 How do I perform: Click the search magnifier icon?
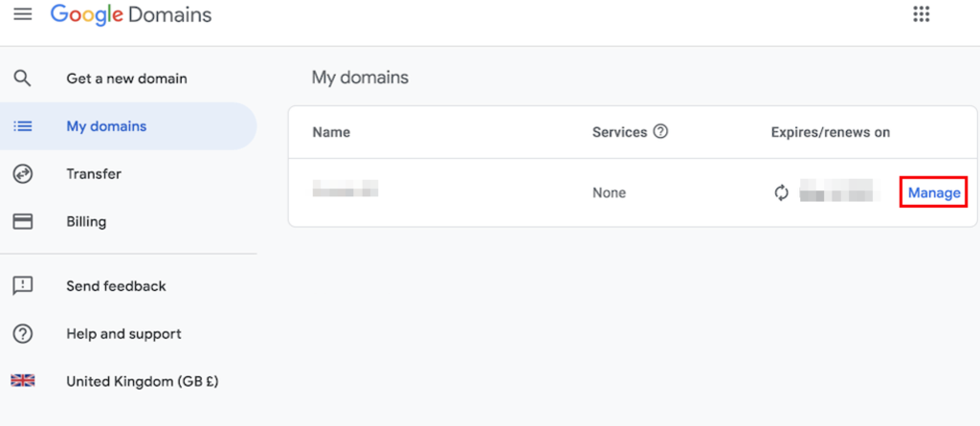coord(22,78)
